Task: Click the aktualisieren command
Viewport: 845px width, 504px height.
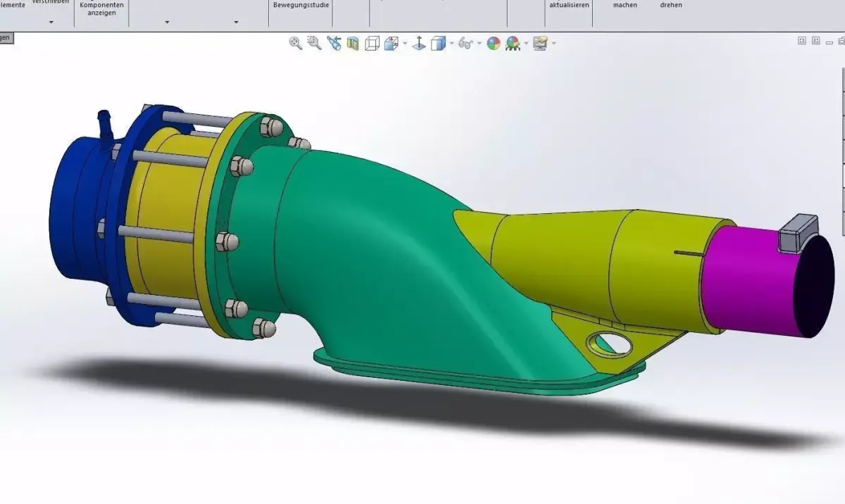Action: click(569, 4)
